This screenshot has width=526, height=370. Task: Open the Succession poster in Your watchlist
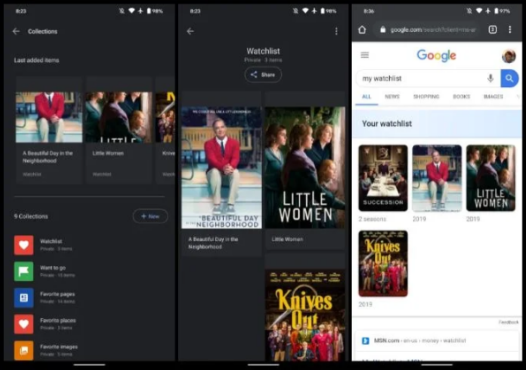pyautogui.click(x=383, y=178)
